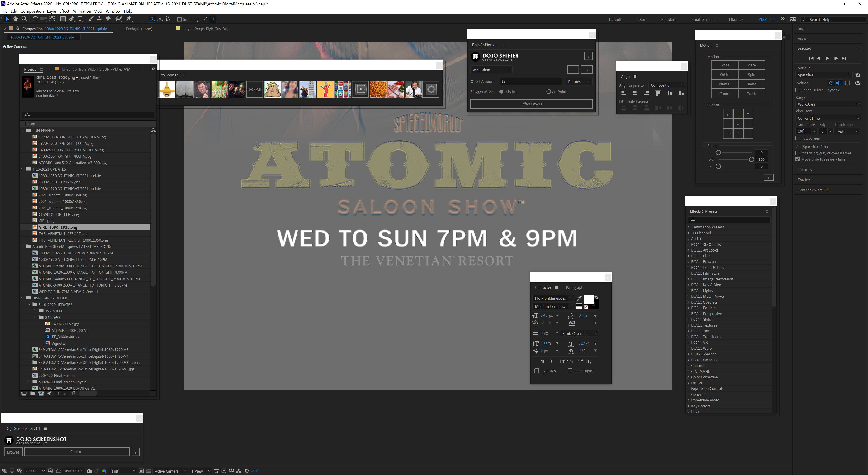Click Delete trash icon in Project panel
Screen dimensions: 868x475
(74, 393)
